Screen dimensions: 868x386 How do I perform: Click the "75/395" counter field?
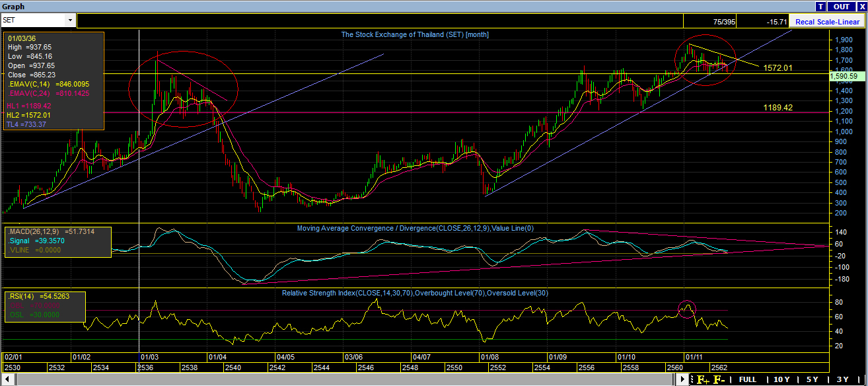tap(709, 22)
